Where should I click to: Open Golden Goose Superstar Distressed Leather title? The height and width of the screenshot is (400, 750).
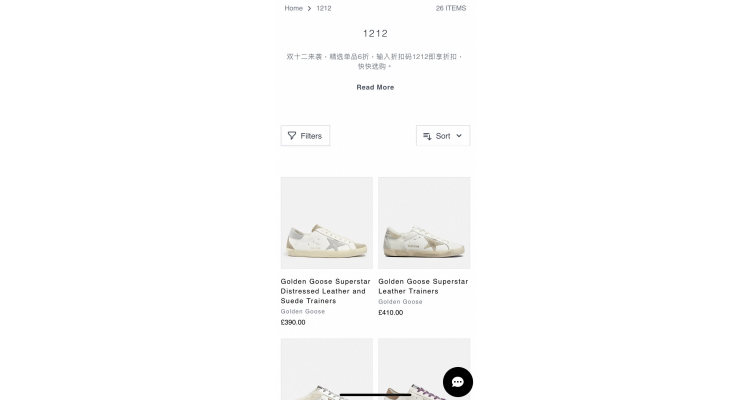pos(326,291)
